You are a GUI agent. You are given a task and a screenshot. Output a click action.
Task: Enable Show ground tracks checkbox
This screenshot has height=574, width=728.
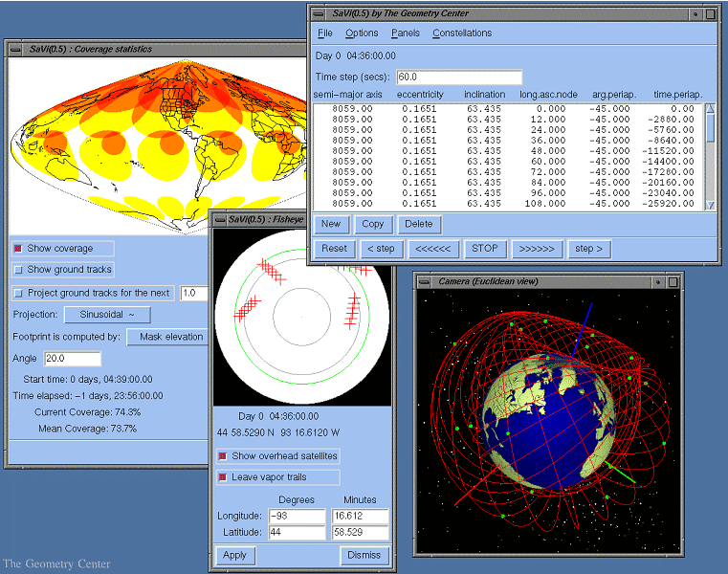[x=18, y=270]
